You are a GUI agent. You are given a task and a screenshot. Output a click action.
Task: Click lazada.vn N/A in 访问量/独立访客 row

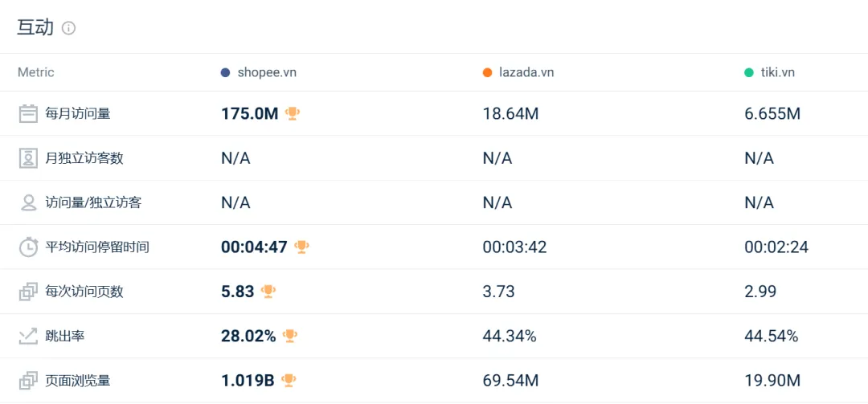click(x=497, y=203)
